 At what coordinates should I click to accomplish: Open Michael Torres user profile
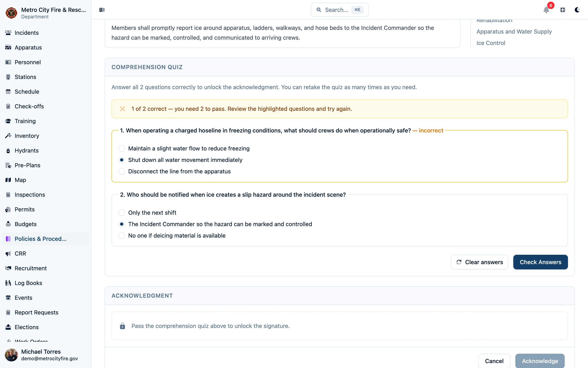click(x=46, y=355)
